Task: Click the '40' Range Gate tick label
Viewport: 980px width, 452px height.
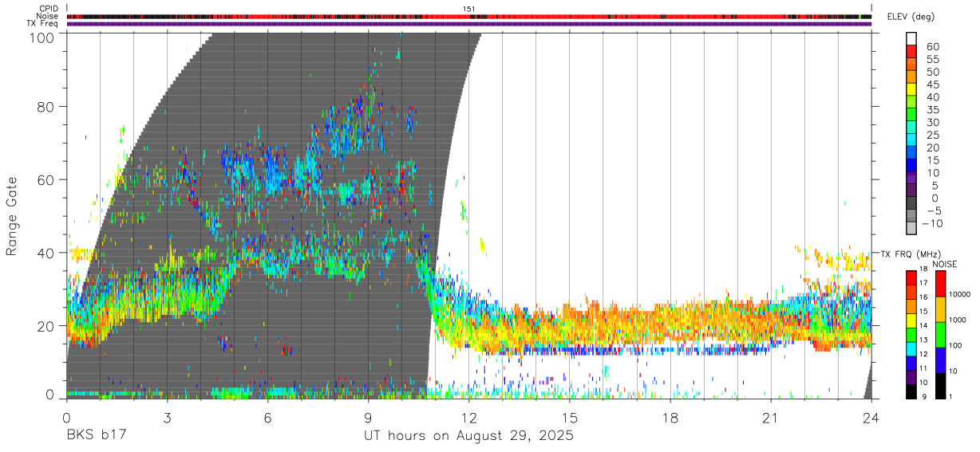Action: (45, 253)
